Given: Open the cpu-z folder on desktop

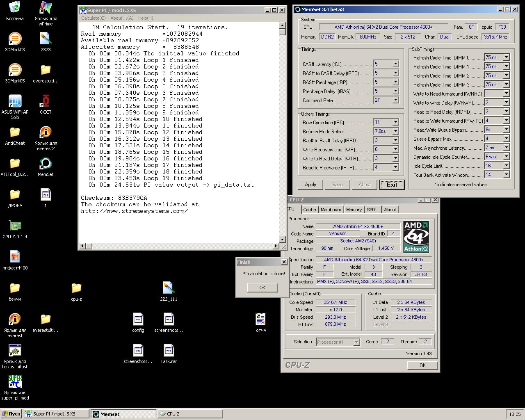Looking at the screenshot, I should coord(76,288).
